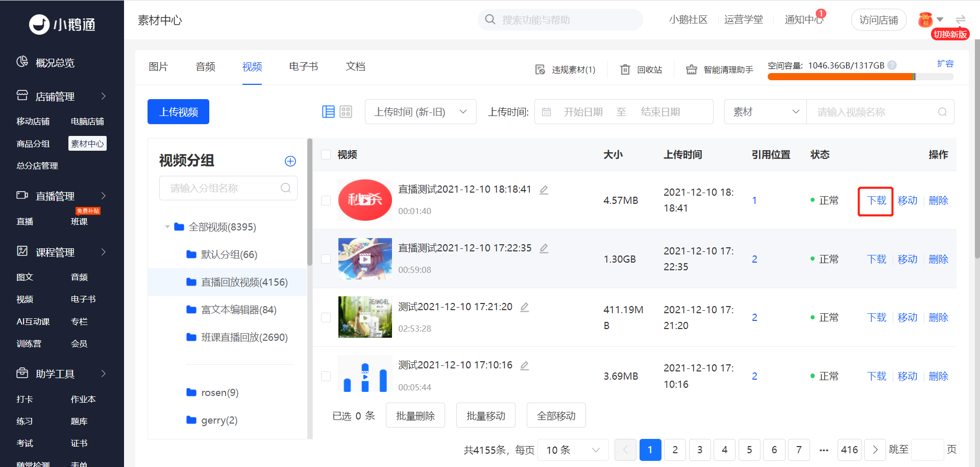Open the upload time sort dropdown
This screenshot has width=980, height=467.
tap(420, 112)
